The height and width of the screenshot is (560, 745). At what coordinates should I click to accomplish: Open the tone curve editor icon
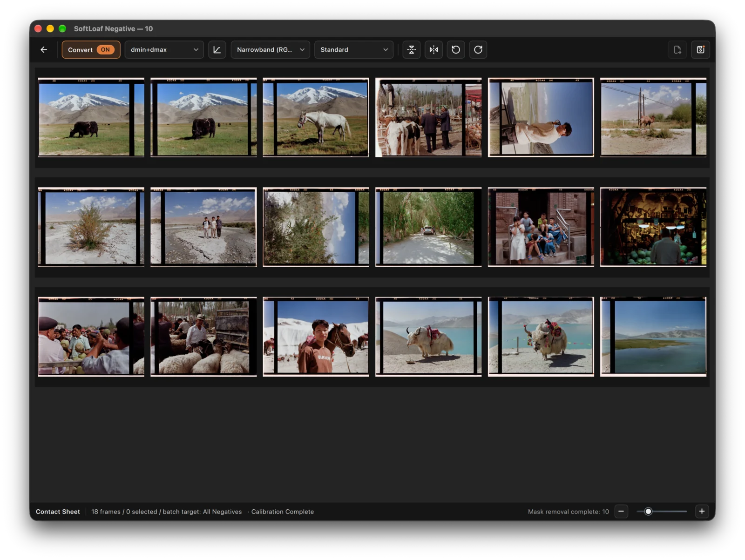click(x=217, y=50)
